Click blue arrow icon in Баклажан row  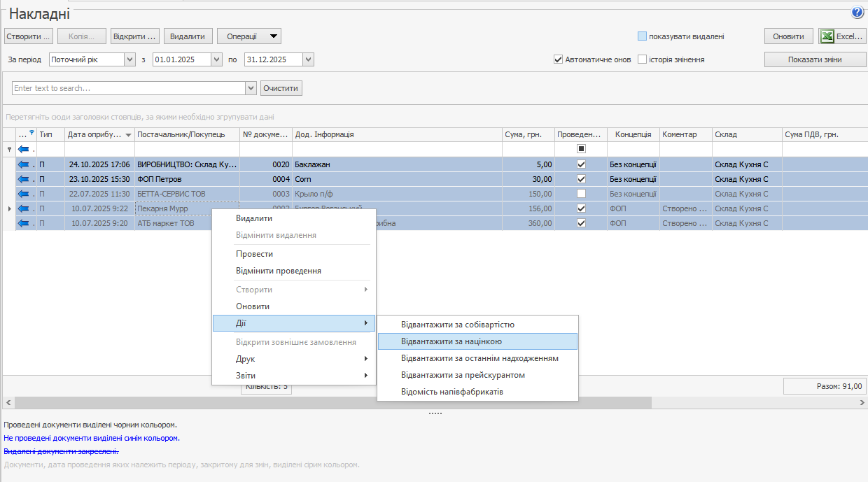[24, 164]
